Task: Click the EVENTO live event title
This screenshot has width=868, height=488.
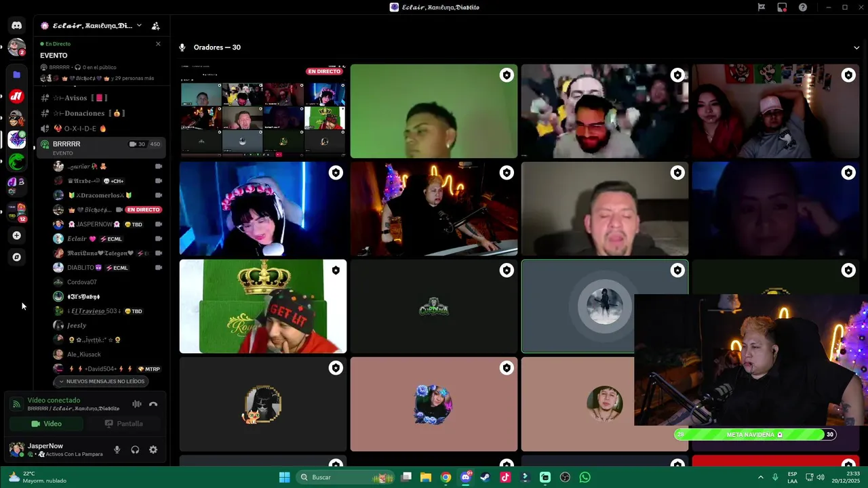Action: (54, 56)
